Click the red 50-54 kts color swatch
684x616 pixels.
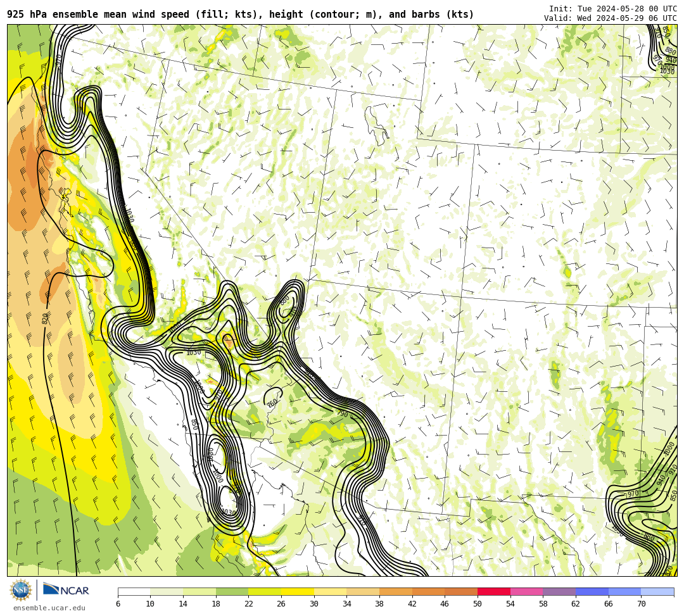494,591
